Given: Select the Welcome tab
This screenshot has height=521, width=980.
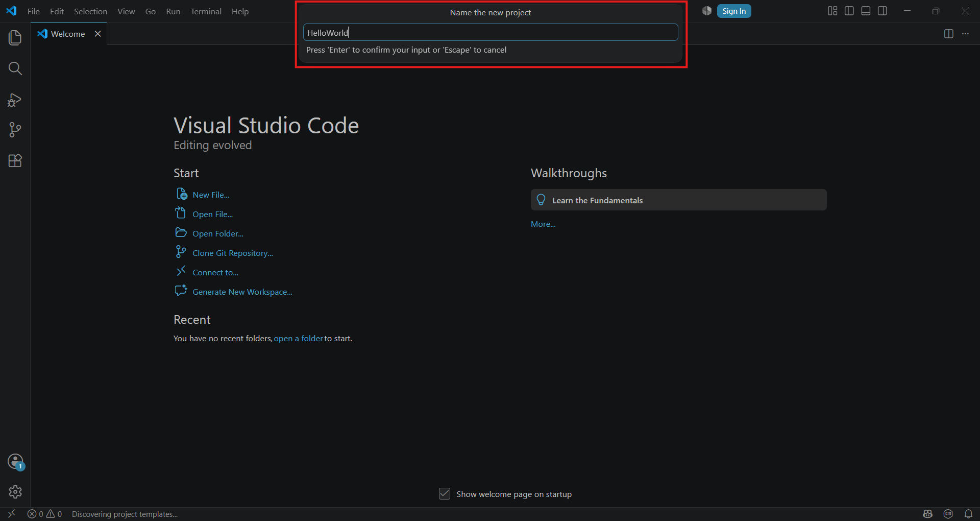Looking at the screenshot, I should point(68,34).
